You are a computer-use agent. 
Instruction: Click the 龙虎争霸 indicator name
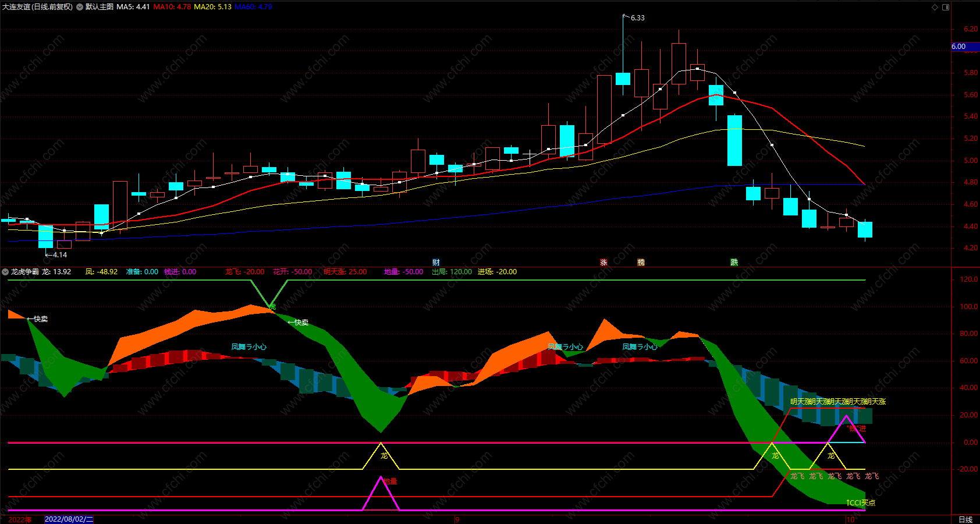(25, 272)
